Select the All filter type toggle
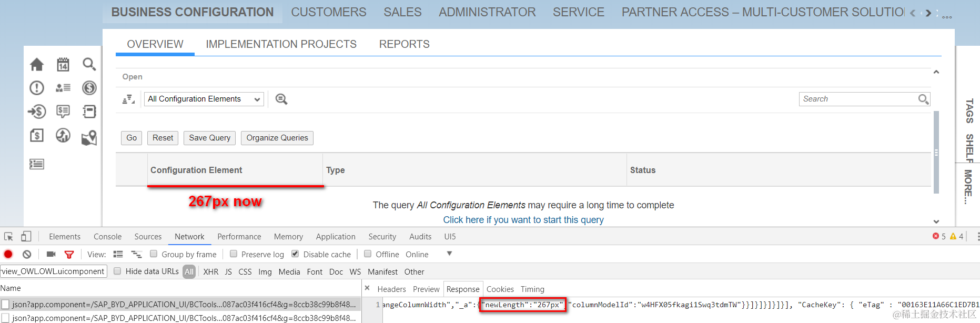 [x=189, y=272]
